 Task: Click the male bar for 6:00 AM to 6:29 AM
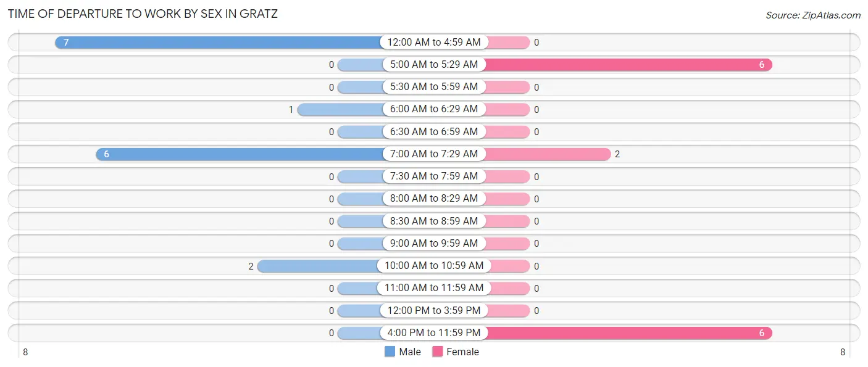coord(340,110)
